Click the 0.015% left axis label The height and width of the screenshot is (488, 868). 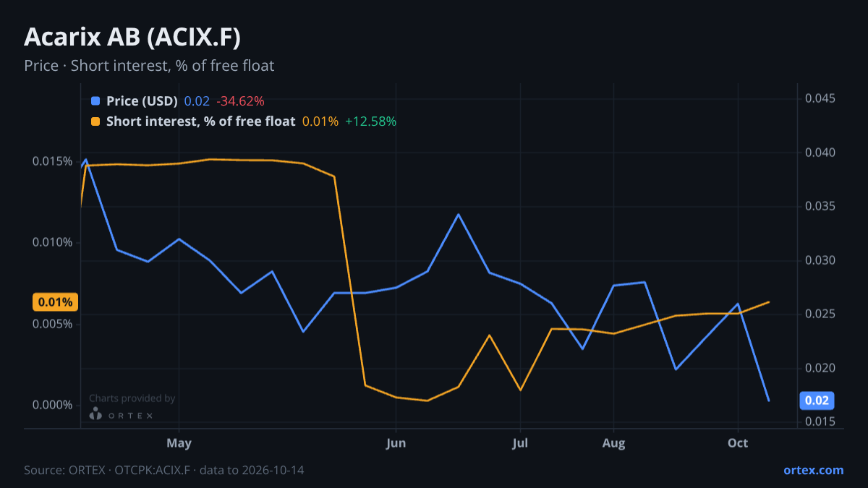[x=53, y=160]
